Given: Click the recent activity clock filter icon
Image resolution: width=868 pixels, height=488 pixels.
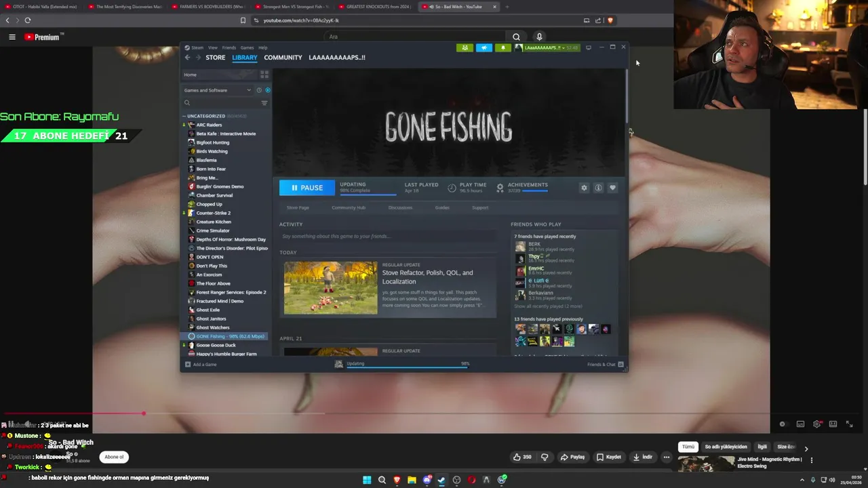Looking at the screenshot, I should tap(258, 90).
